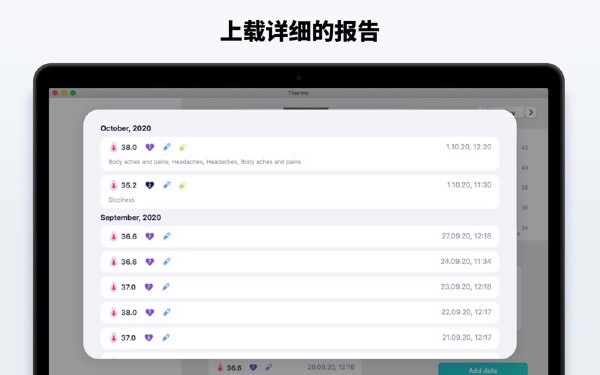Click timestamp '23.09.20, 12:18'
The image size is (600, 375).
(x=466, y=287)
